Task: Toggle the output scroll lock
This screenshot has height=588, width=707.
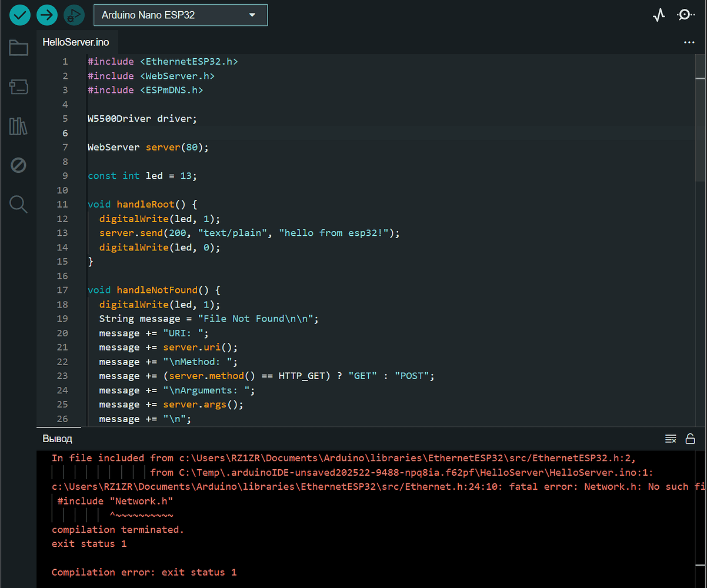Action: 691,439
